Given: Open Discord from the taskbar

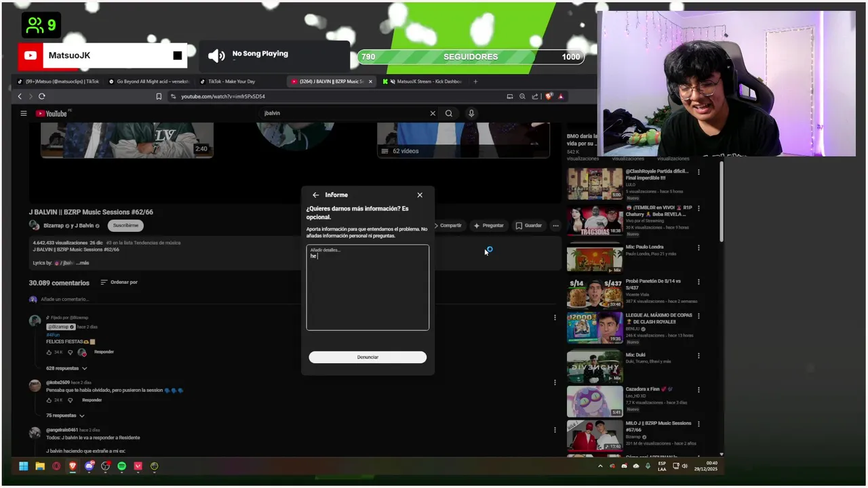Looking at the screenshot, I should [x=89, y=466].
